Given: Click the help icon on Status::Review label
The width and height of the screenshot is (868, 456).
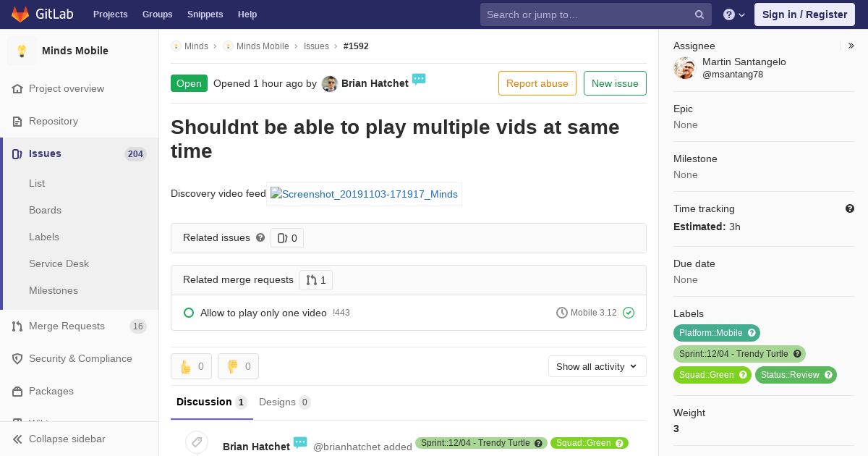Looking at the screenshot, I should [x=828, y=375].
